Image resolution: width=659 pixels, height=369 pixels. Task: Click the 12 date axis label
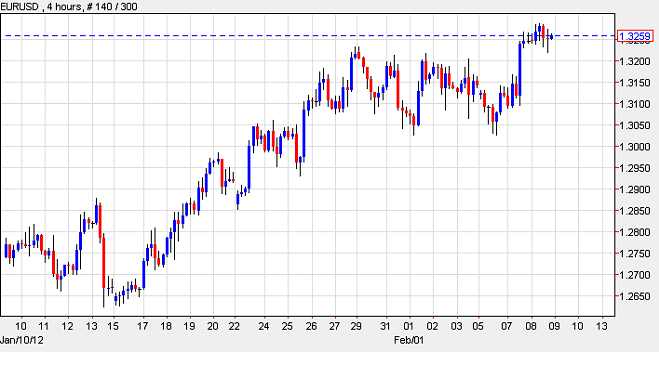[67, 326]
